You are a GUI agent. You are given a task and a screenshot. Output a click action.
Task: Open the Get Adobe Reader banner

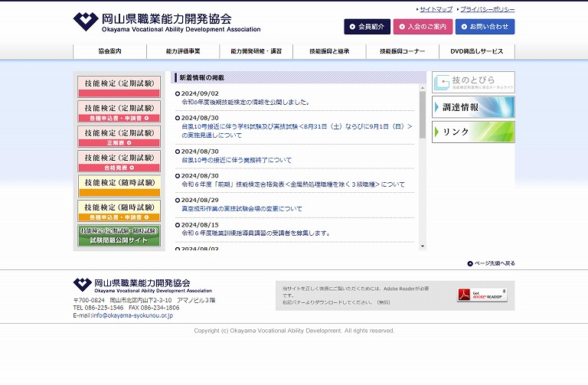[482, 295]
